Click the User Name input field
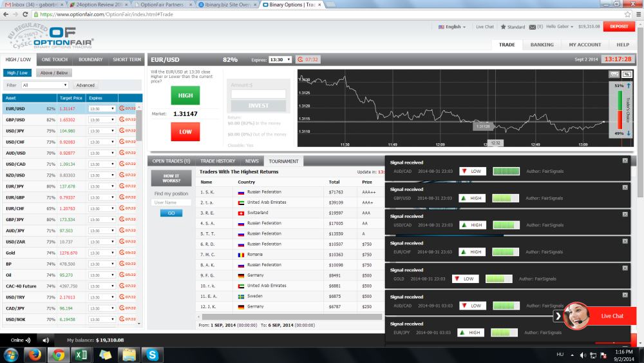The image size is (644, 363). 171,202
